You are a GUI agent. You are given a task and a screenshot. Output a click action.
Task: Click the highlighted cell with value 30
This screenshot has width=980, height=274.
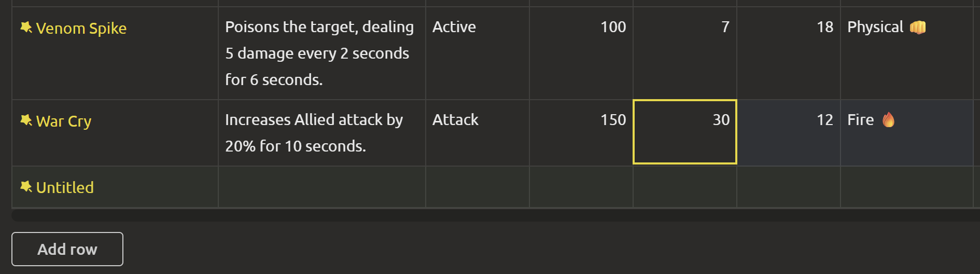[x=685, y=132]
